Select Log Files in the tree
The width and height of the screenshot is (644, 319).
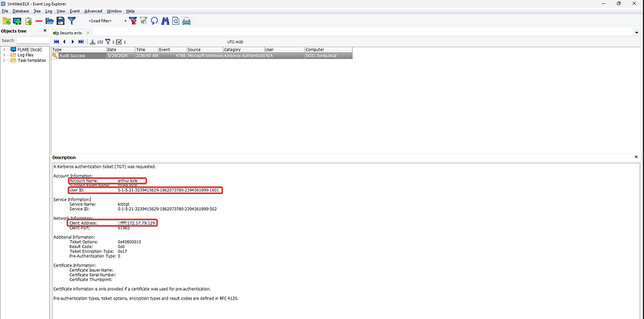[26, 55]
